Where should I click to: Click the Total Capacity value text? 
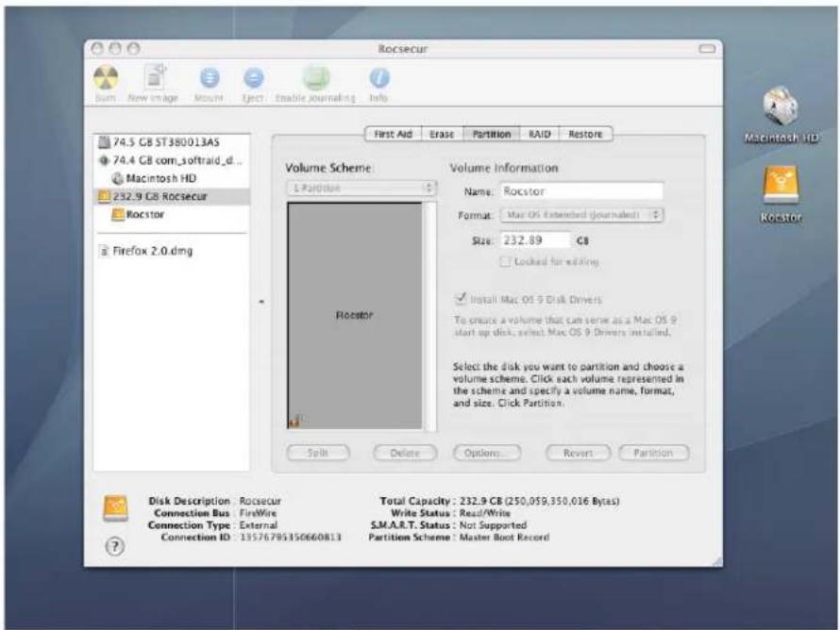[x=540, y=501]
